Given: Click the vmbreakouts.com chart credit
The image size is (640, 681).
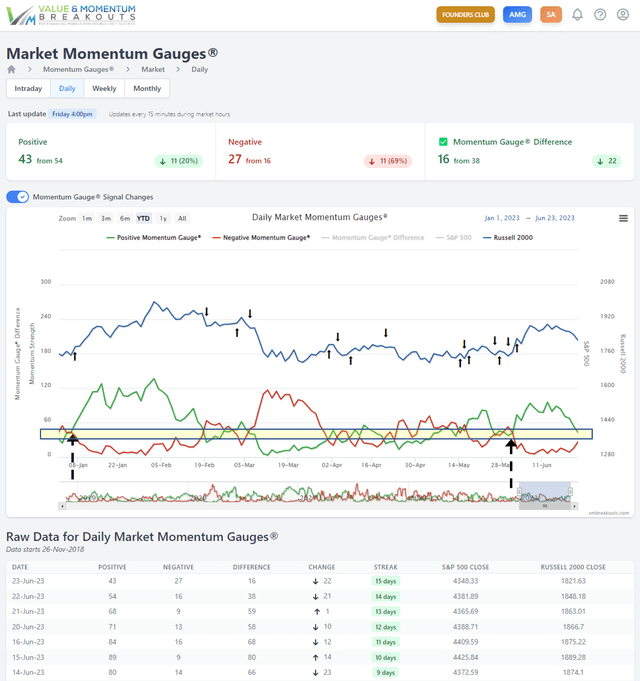Looking at the screenshot, I should (609, 513).
